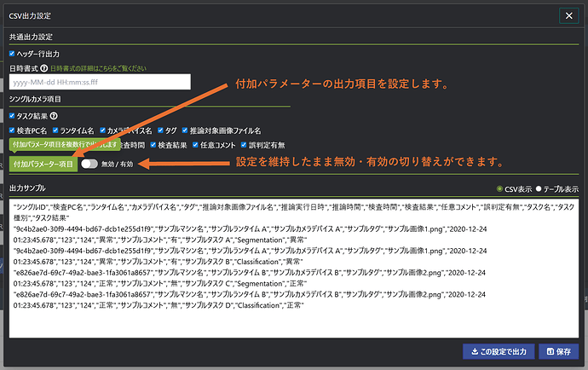Click the 付加パラメーター項目 button
This screenshot has height=370, width=588.
tap(43, 164)
